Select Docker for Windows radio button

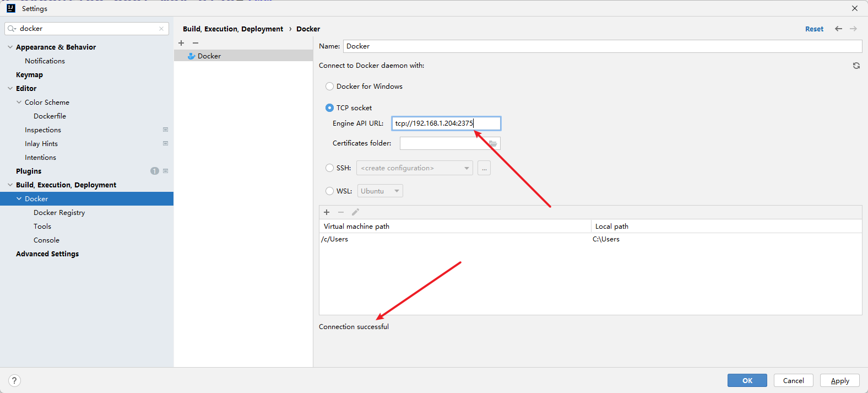(329, 87)
